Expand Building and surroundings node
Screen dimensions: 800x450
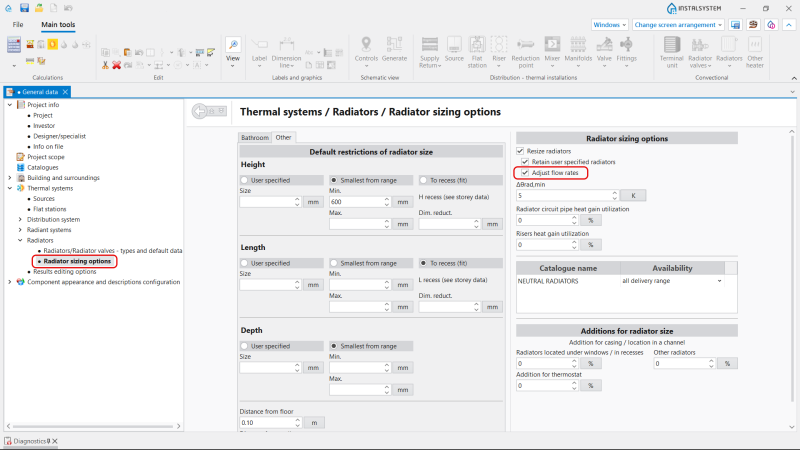pyautogui.click(x=10, y=178)
